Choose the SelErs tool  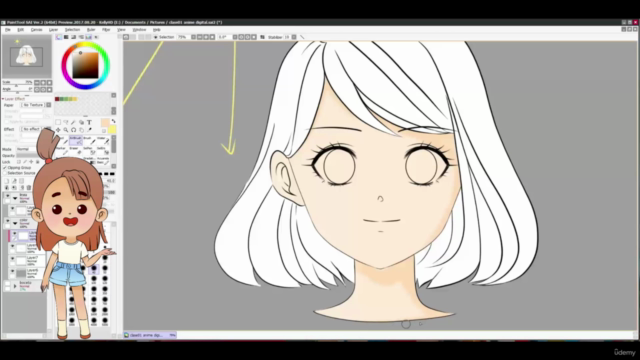103,151
